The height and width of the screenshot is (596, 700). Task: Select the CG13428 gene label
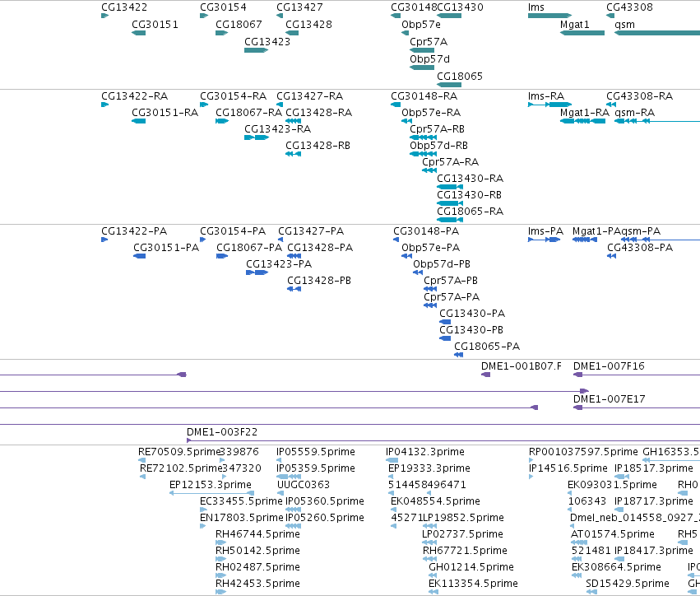click(x=309, y=25)
